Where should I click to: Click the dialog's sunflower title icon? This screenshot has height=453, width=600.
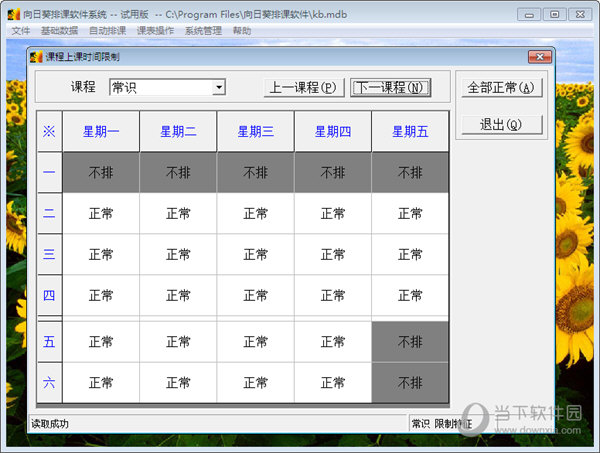tap(36, 57)
